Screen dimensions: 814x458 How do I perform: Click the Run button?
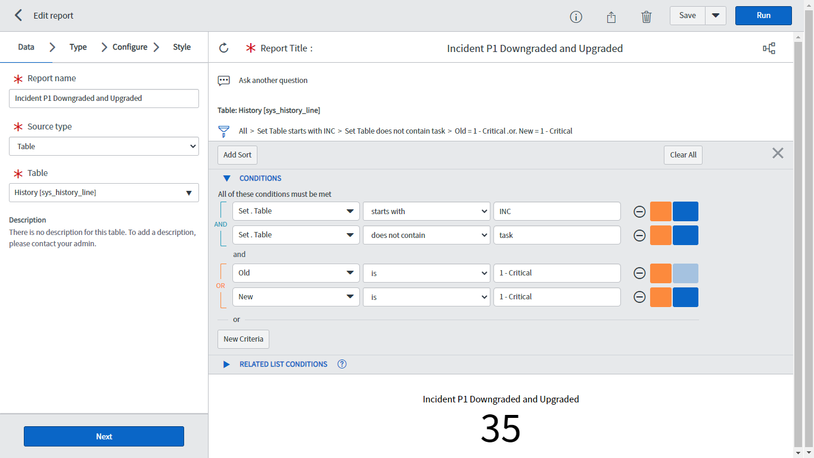763,16
